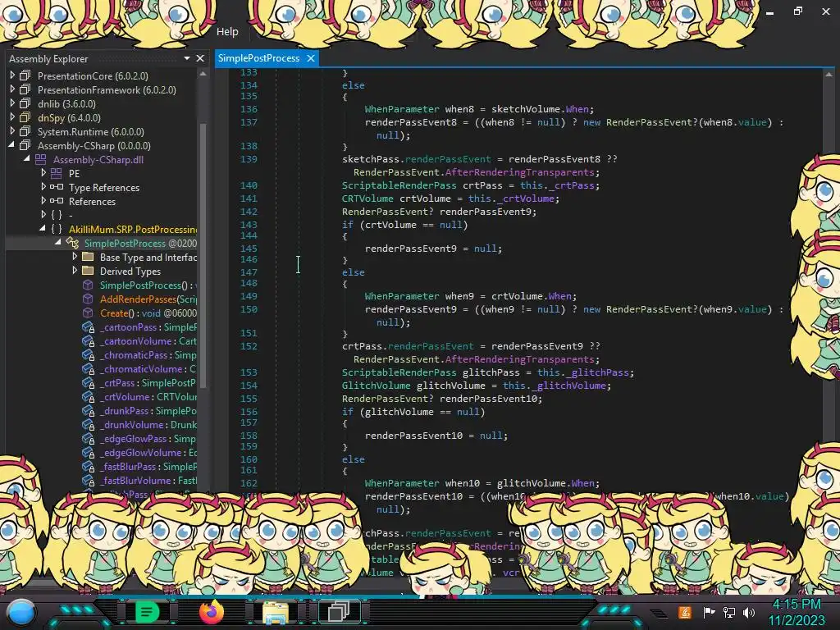Select the AddRenderPasses method item
Viewport: 840px width, 630px height.
[148, 299]
